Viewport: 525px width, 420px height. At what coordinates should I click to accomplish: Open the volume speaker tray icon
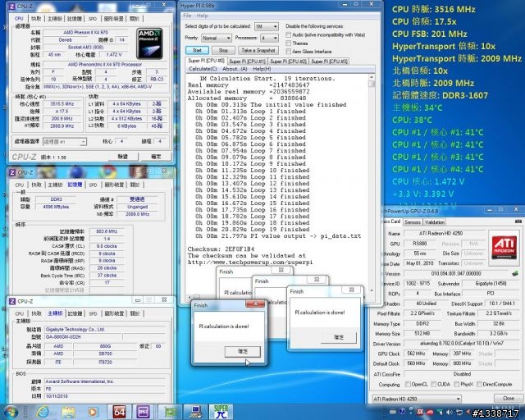(x=449, y=413)
